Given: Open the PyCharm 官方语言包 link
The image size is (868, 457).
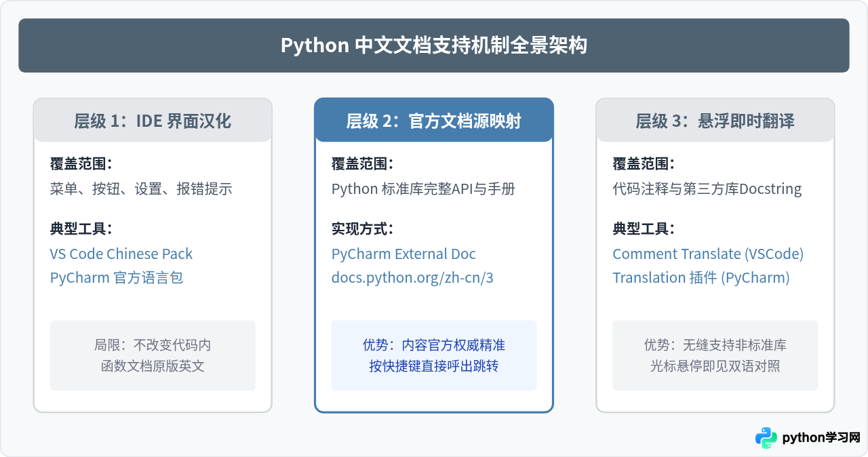Looking at the screenshot, I should 117,278.
